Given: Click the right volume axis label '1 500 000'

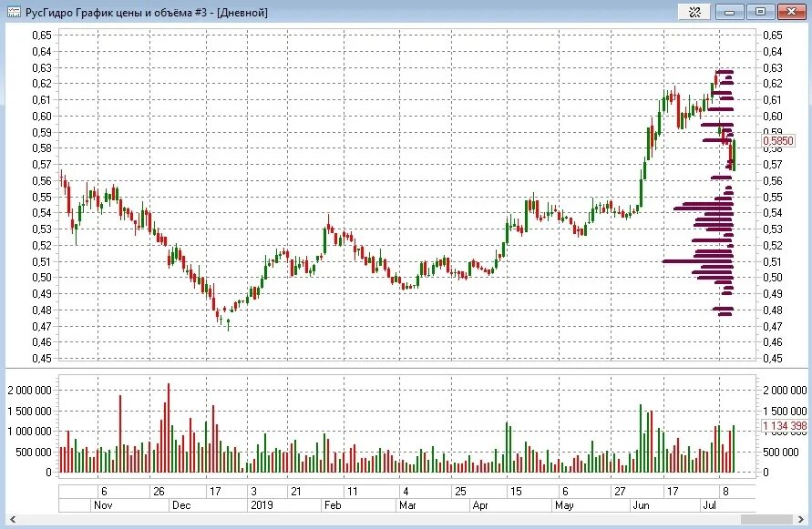Looking at the screenshot, I should click(785, 411).
